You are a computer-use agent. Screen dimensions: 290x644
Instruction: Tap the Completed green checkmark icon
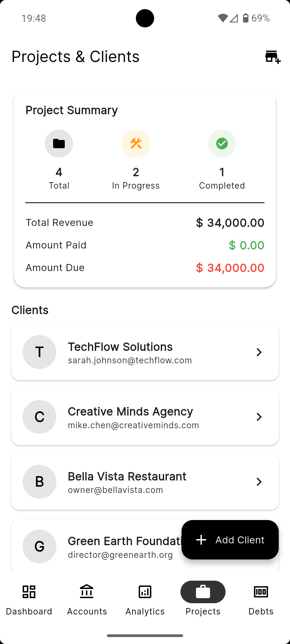click(222, 144)
